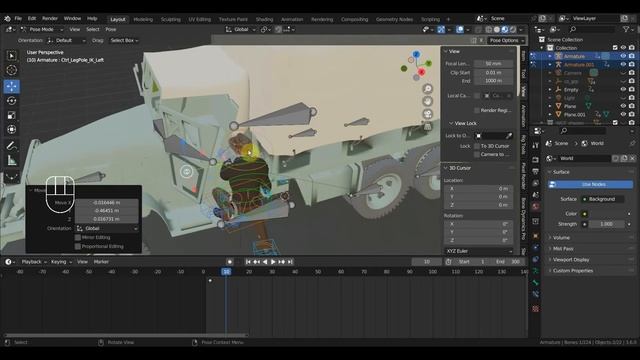640x360 pixels.
Task: Open the Render menu
Action: tap(50, 18)
